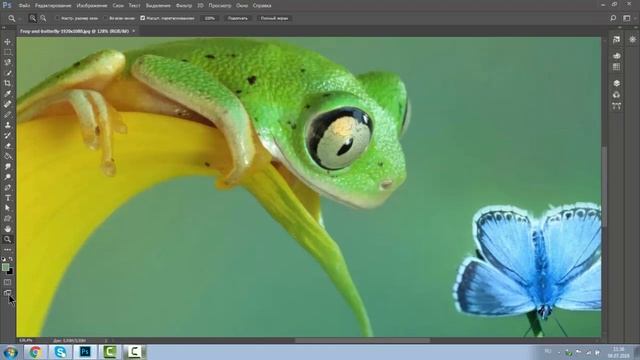The image size is (640, 360).
Task: Open the Channels panel icon
Action: point(616,95)
